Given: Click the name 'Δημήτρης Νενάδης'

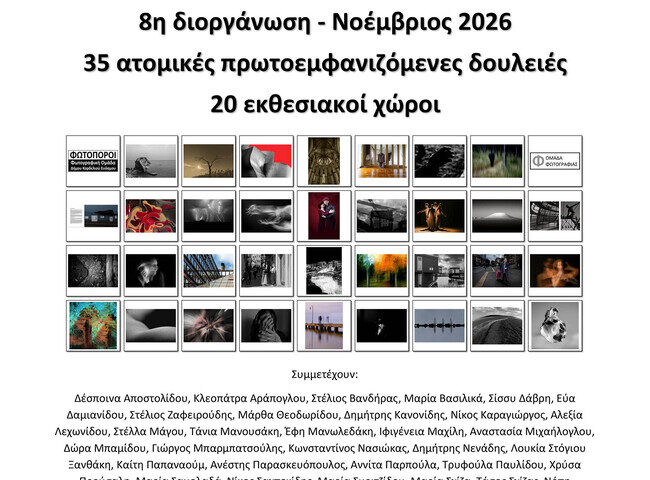Looking at the screenshot, I should [458, 448].
